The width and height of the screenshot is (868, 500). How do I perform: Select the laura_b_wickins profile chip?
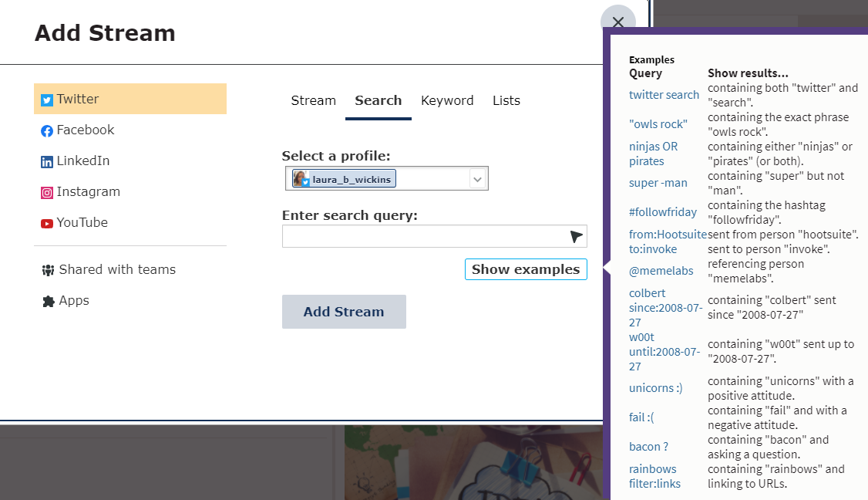coord(344,178)
